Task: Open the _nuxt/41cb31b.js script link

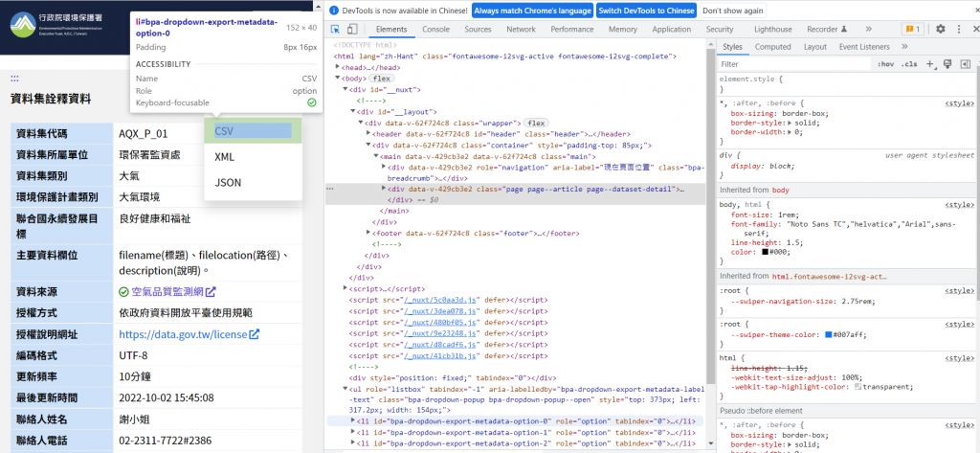Action: pyautogui.click(x=440, y=356)
